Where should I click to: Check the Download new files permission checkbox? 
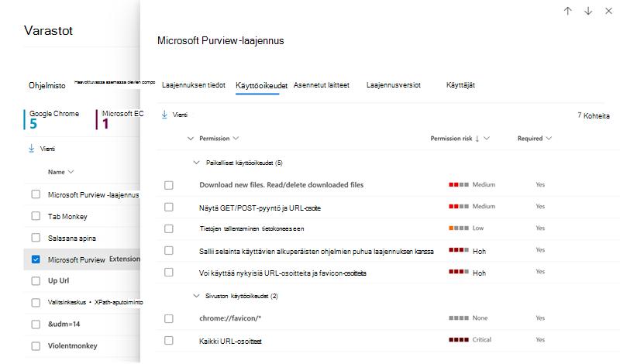click(x=169, y=185)
